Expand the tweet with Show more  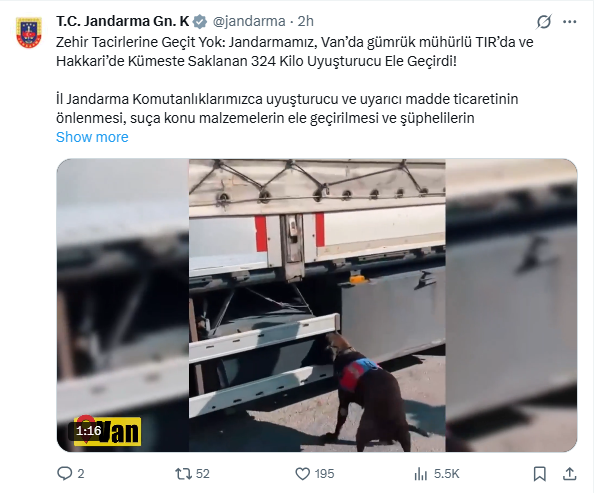(92, 137)
